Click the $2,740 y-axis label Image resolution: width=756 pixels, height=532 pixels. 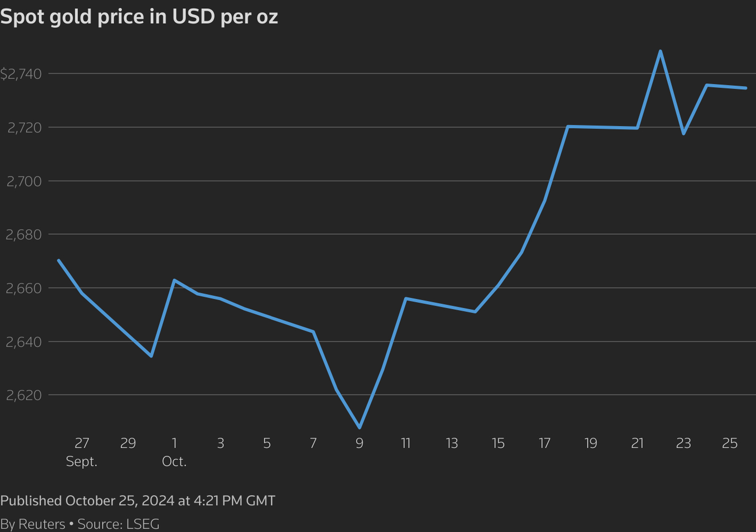21,74
